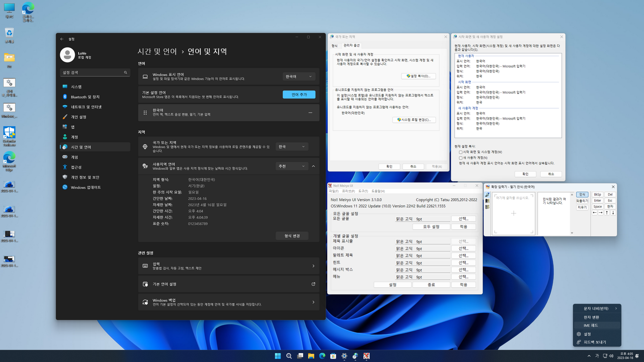
Task: Open 시스템 category in Settings sidebar
Action: coord(95,87)
